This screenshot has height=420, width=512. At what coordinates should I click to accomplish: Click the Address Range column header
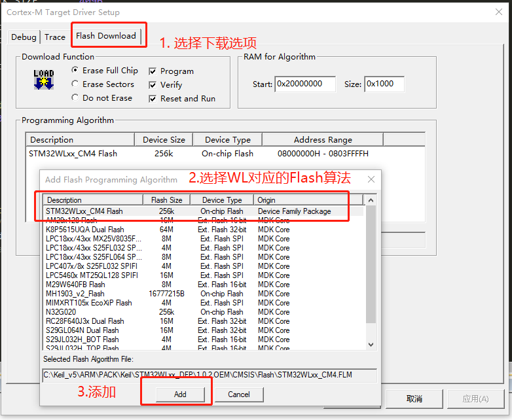323,140
